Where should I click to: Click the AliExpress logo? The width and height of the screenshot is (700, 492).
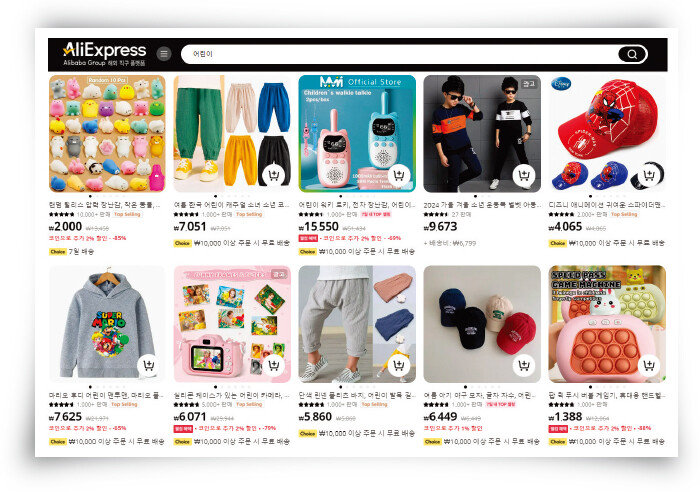pyautogui.click(x=104, y=54)
